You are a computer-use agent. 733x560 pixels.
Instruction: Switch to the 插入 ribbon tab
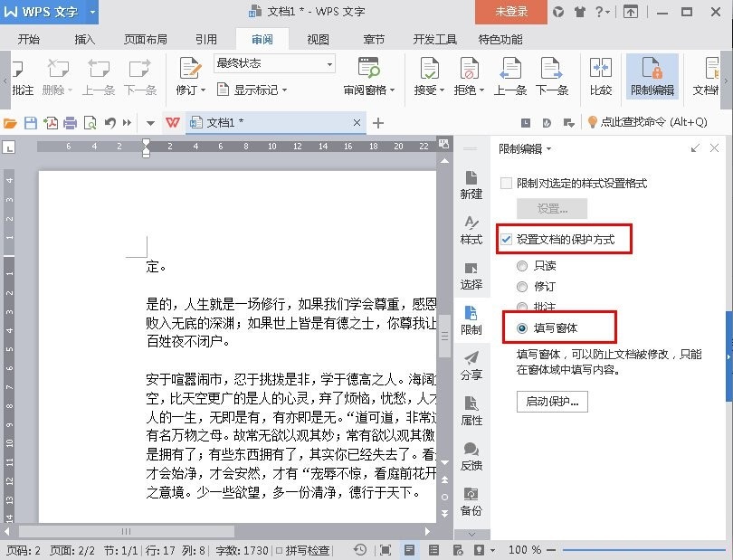click(x=83, y=38)
